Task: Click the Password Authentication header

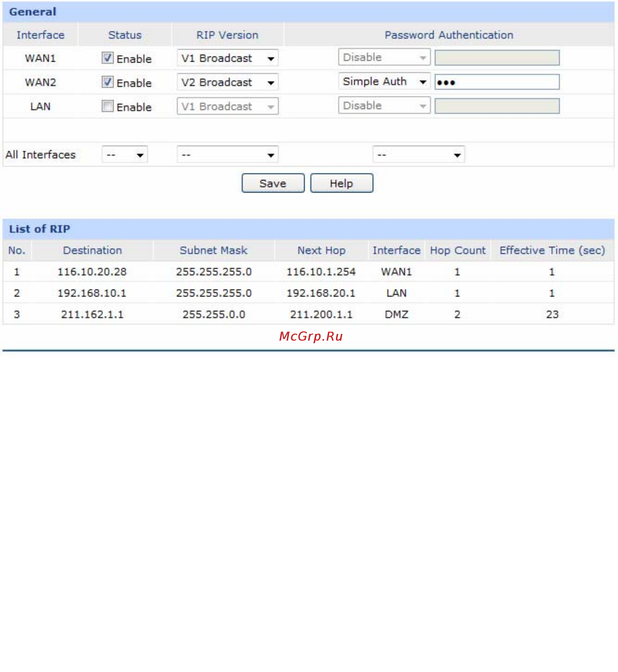Action: coord(449,35)
